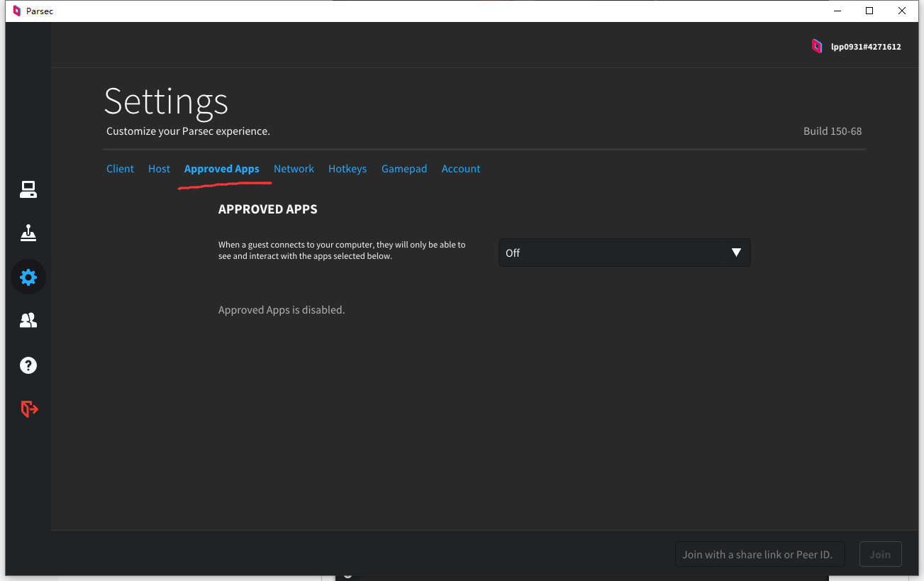Open the Computers section in the sidebar

pyautogui.click(x=28, y=189)
